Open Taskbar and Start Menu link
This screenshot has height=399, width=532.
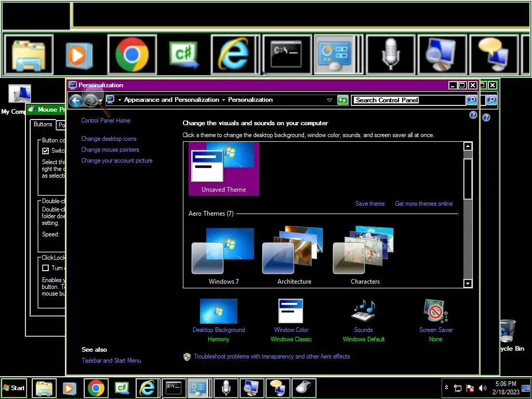(111, 361)
